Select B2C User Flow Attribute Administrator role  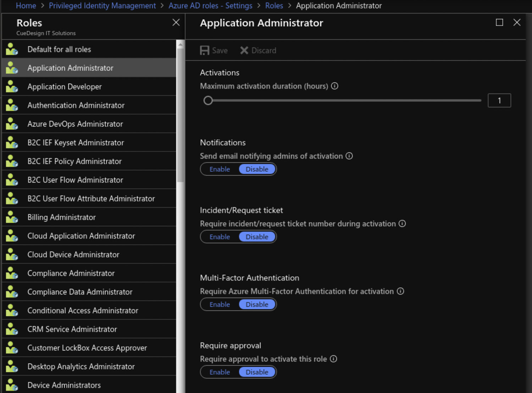click(x=89, y=199)
